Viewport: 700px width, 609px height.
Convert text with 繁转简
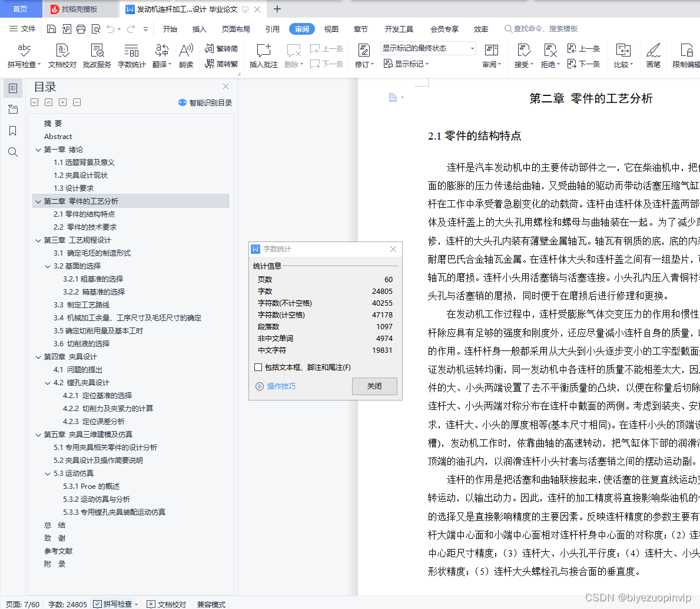(221, 48)
